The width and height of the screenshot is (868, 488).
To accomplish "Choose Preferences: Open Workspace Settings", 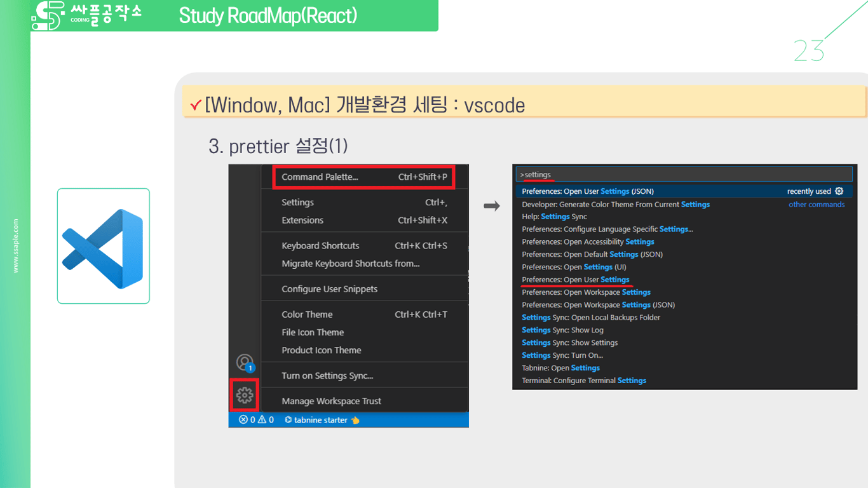I will [x=586, y=292].
